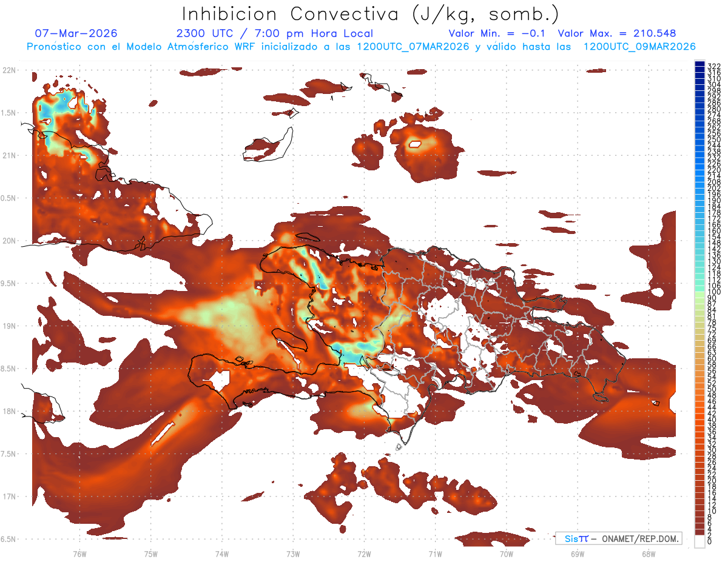This screenshot has height=562, width=728.
Task: Select the '07-Mar-2026' date text
Action: (76, 33)
